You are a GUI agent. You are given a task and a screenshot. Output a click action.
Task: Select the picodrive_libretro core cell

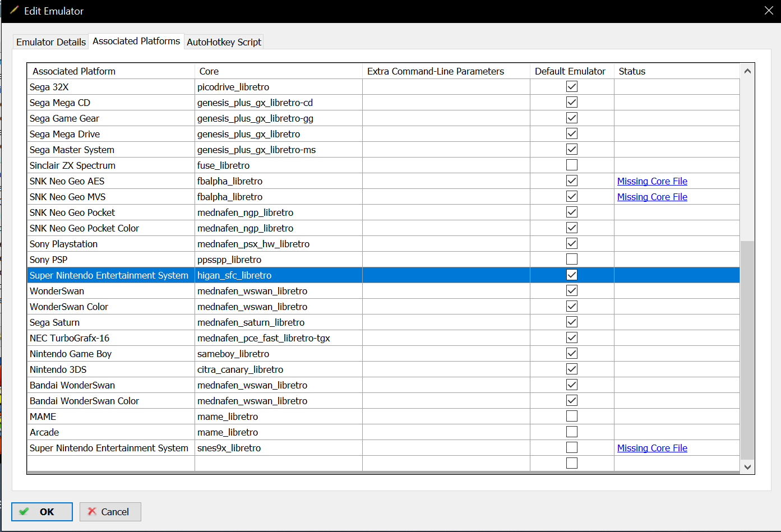[279, 87]
